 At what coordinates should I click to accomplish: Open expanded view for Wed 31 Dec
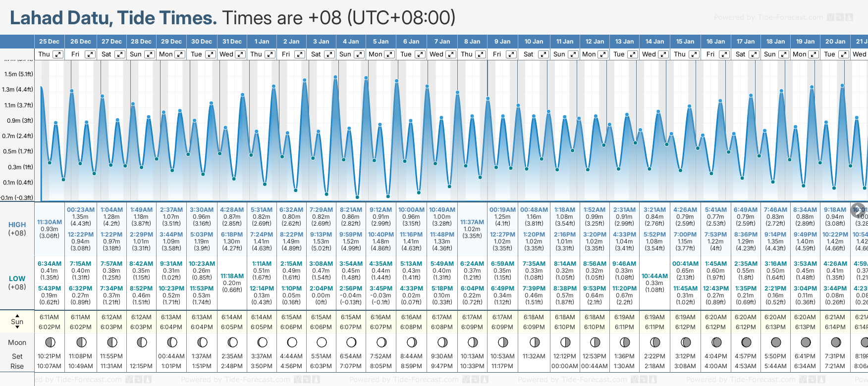[240, 54]
